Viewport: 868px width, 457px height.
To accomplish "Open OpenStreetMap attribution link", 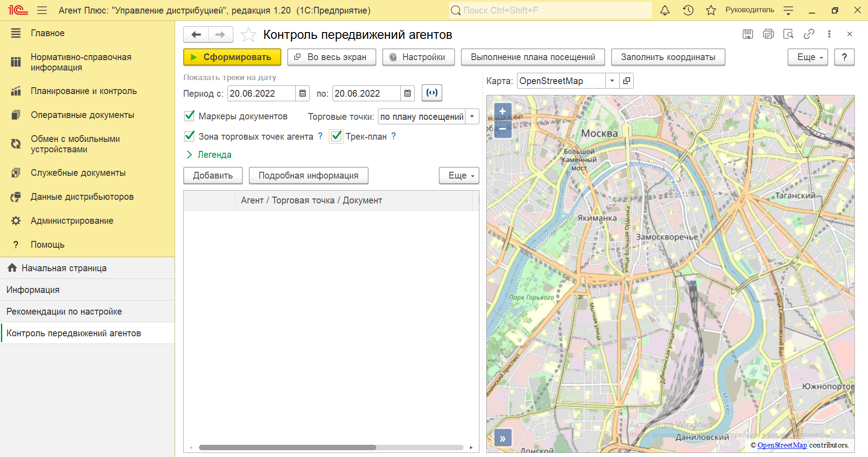I will [x=782, y=445].
